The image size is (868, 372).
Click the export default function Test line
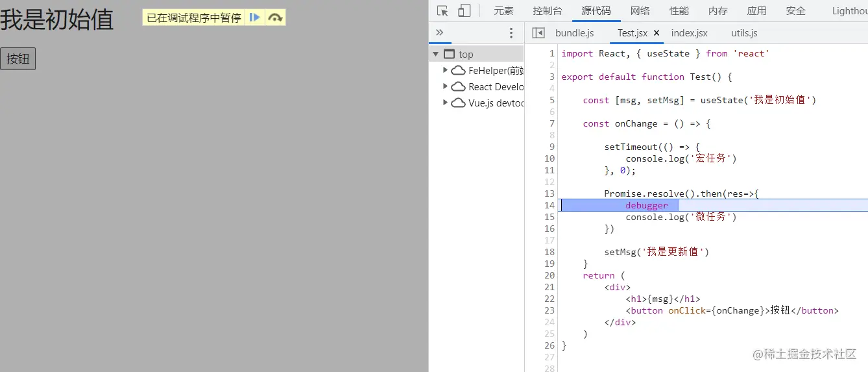tap(647, 77)
